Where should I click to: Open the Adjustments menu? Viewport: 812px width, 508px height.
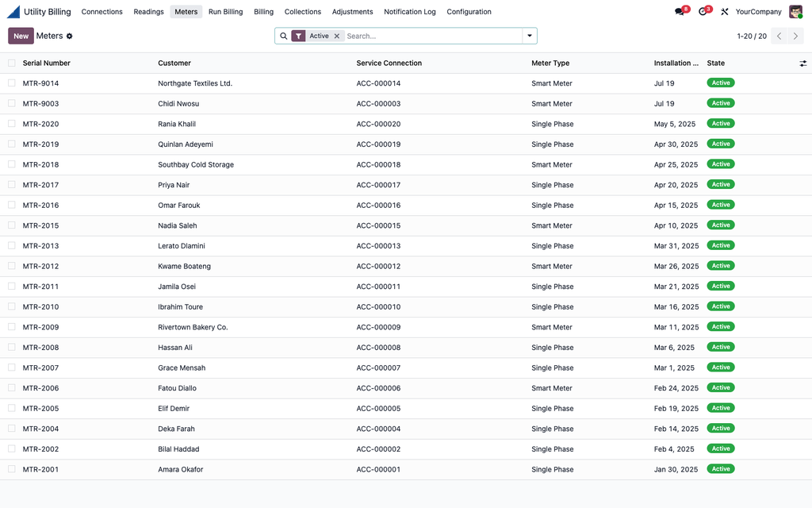[352, 11]
